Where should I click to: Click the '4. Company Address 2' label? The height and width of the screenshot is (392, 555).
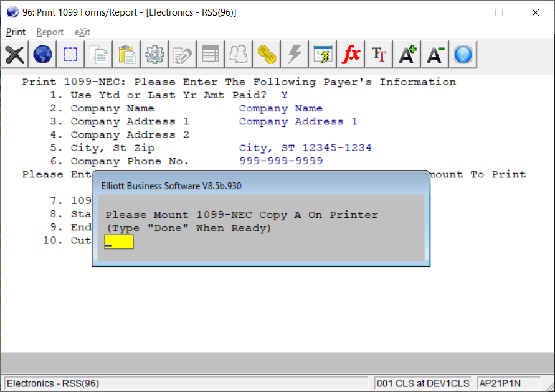[120, 134]
